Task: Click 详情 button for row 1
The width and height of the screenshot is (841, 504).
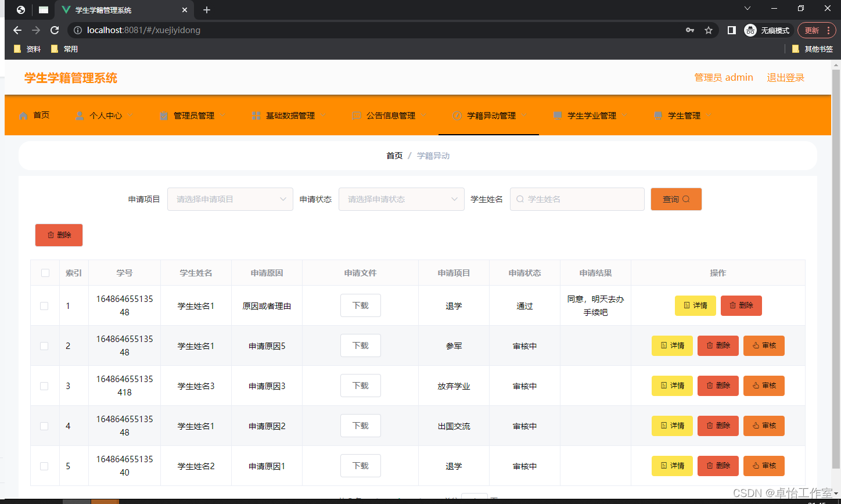Action: pos(695,305)
